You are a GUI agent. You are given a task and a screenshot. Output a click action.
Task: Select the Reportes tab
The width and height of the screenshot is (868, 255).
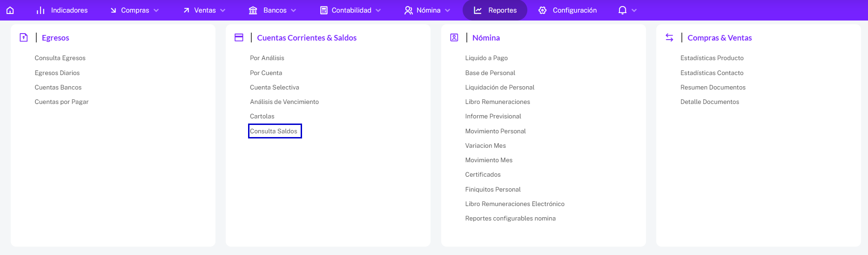[x=495, y=10]
